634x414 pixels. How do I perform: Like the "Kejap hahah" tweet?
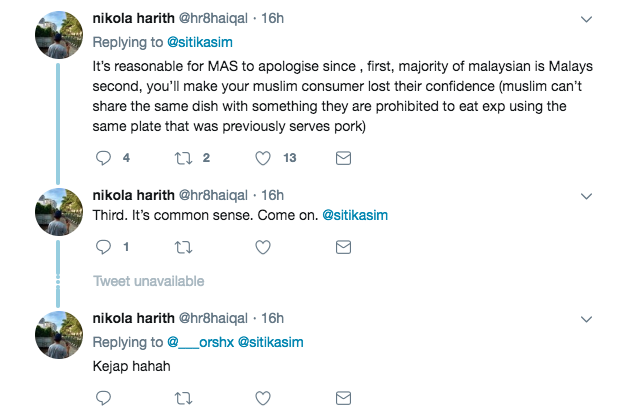[263, 398]
